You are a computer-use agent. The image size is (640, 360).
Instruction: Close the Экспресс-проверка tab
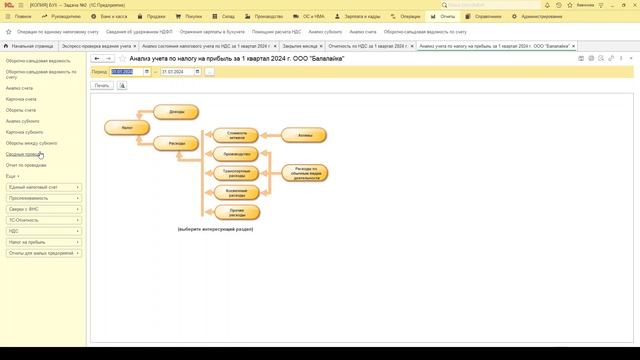pyautogui.click(x=135, y=46)
